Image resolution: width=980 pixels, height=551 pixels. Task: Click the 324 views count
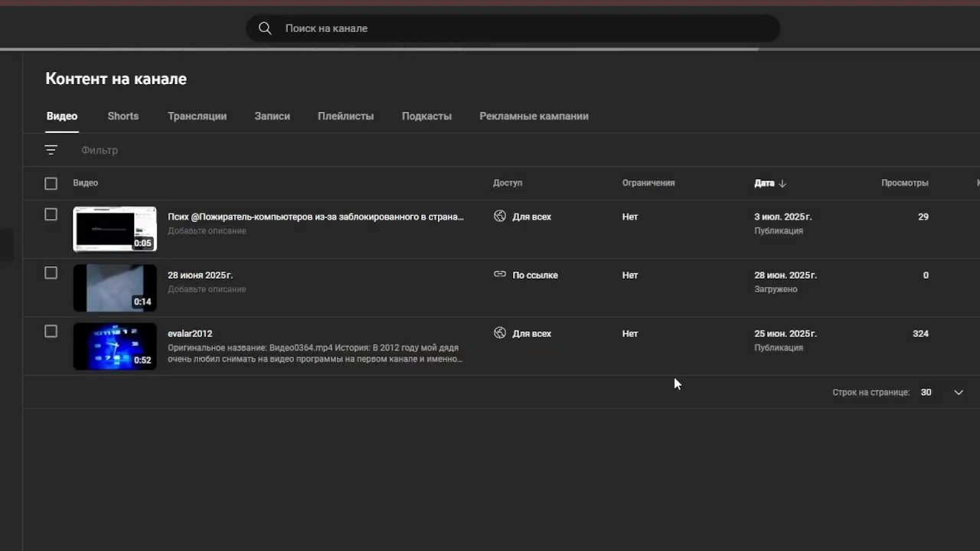(x=920, y=334)
